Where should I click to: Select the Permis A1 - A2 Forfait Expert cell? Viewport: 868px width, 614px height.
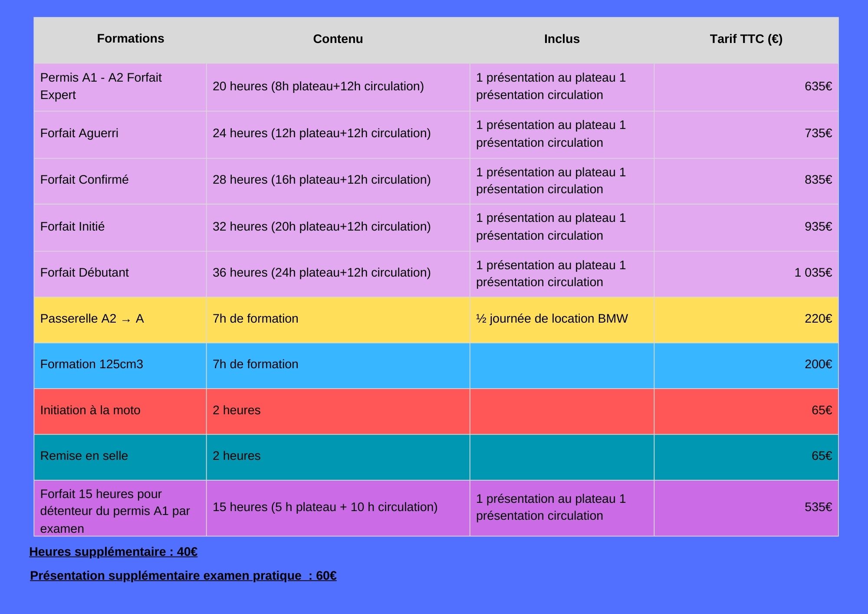101,86
